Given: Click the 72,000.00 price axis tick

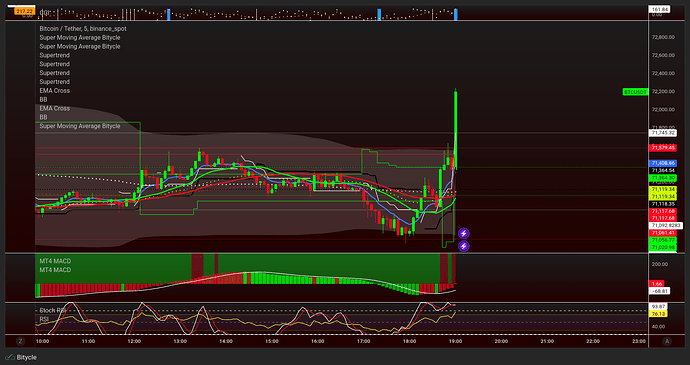Looking at the screenshot, I should (663, 110).
